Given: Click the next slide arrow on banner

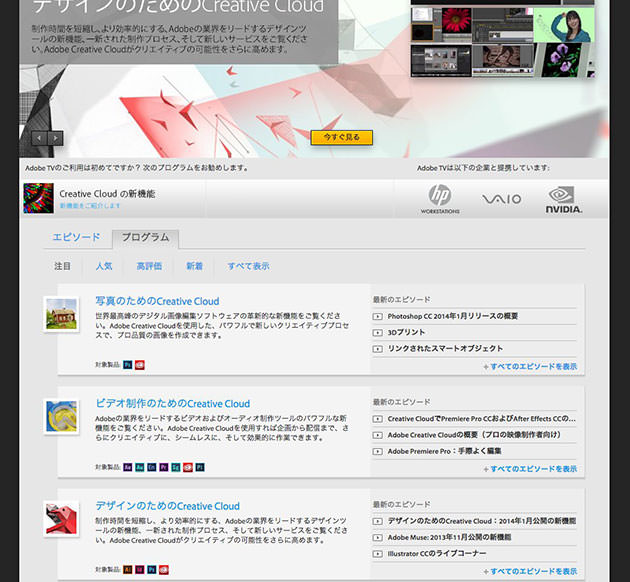Looking at the screenshot, I should tap(55, 139).
